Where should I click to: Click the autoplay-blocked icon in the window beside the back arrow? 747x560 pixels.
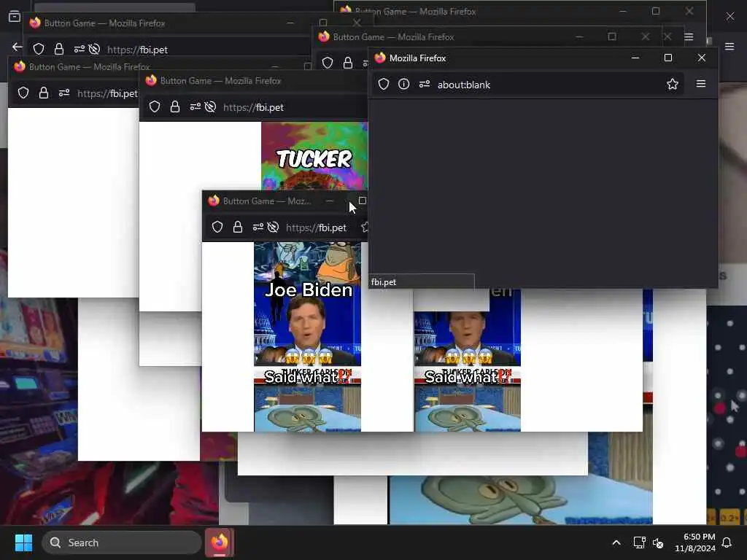coord(94,49)
